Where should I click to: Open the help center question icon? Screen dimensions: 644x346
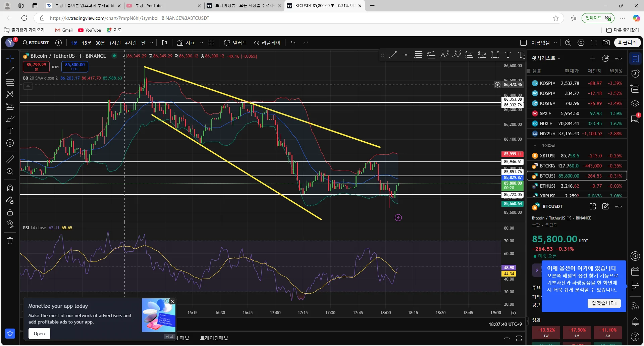pyautogui.click(x=635, y=337)
